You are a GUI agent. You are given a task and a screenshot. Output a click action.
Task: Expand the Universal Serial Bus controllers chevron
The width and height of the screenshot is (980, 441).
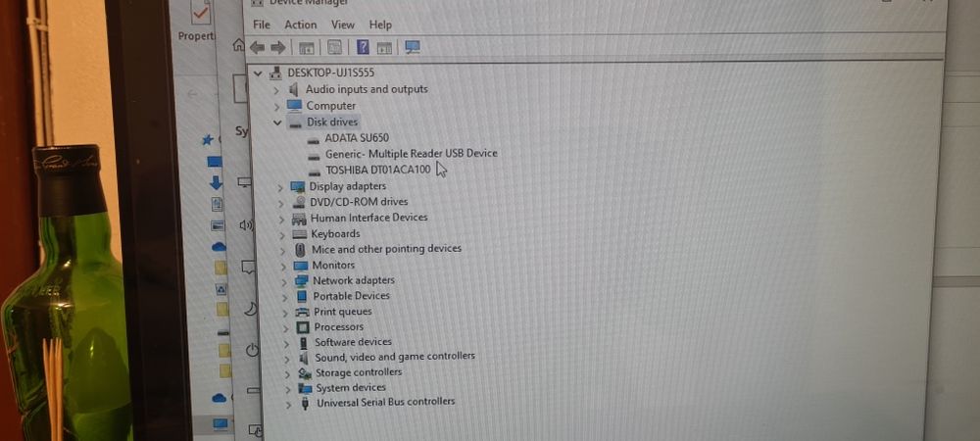(288, 404)
